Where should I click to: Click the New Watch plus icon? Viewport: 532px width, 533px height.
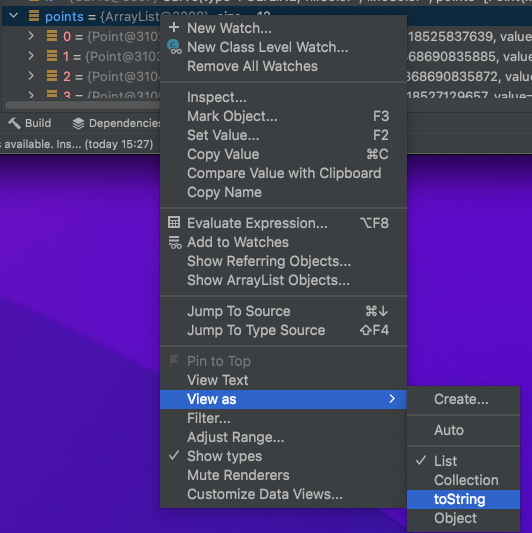tap(174, 28)
